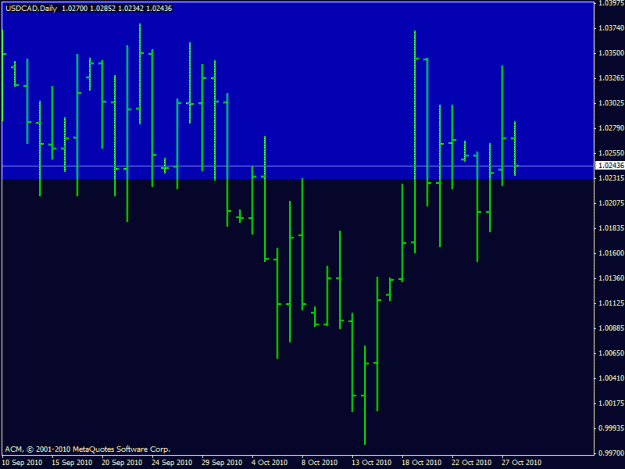Click the 1.01600 price axis label

pos(611,253)
